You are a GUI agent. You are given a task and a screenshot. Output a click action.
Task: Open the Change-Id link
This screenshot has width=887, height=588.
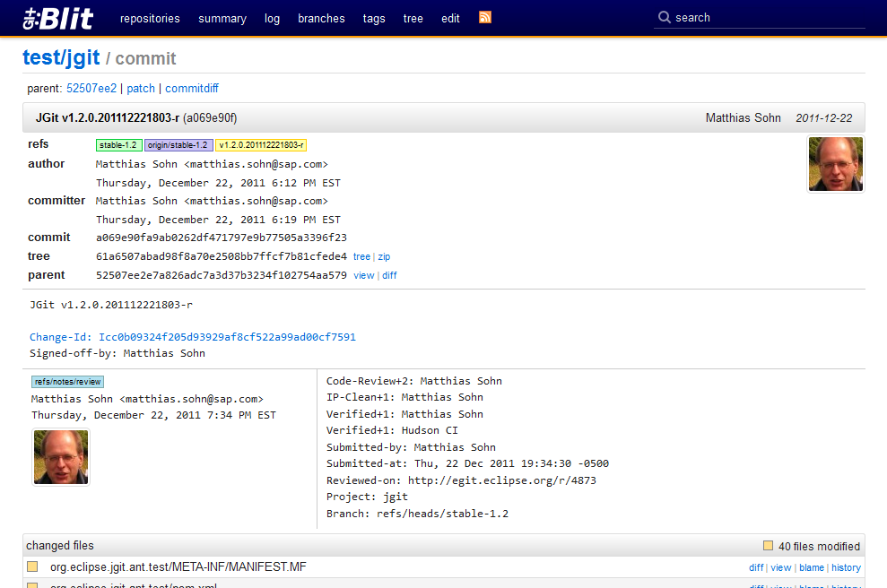pyautogui.click(x=192, y=337)
